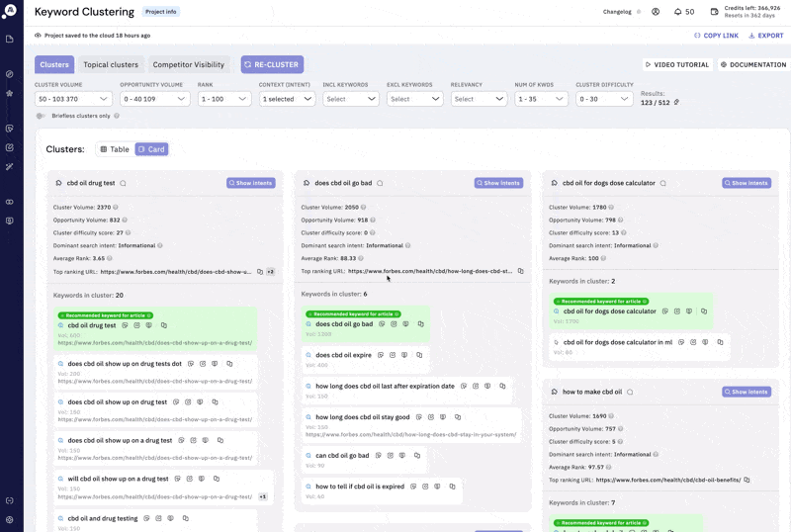Click the 'Keywords in cluster: 20' label
Viewport: 791px width, 532px height.
point(88,296)
